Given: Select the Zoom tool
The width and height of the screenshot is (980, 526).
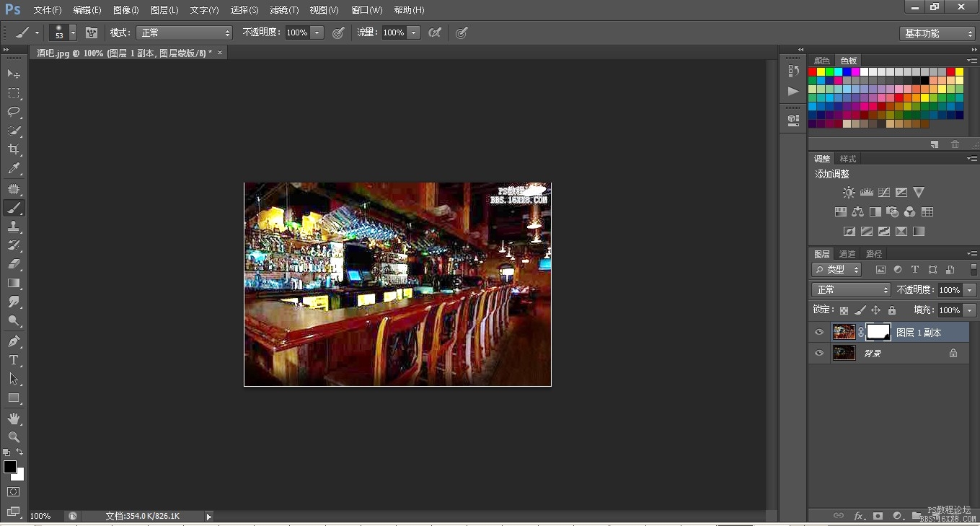Looking at the screenshot, I should (x=14, y=437).
